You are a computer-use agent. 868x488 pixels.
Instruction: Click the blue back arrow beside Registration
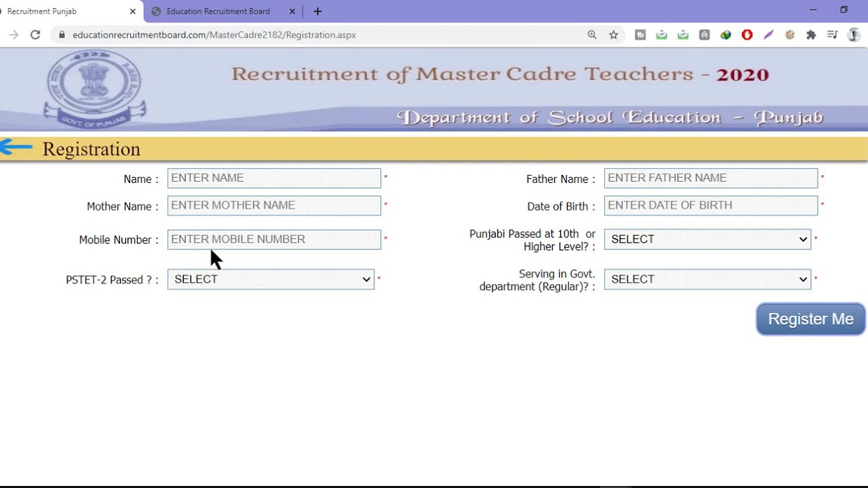[16, 147]
